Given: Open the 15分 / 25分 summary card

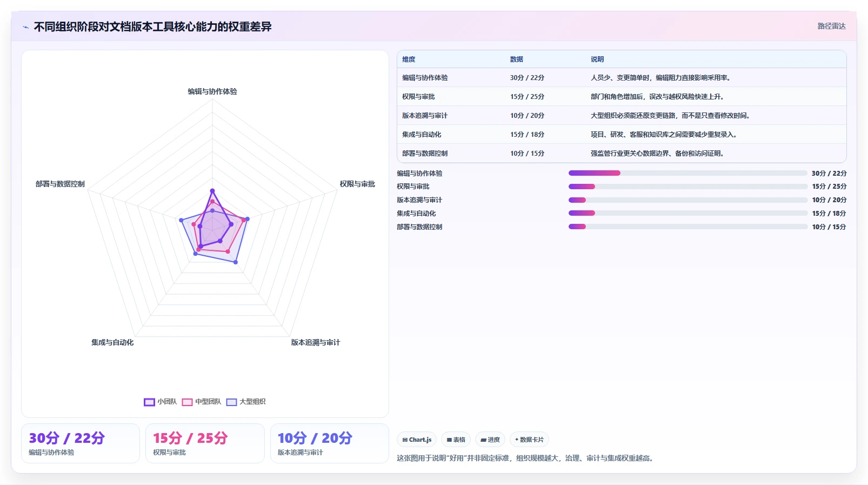Looking at the screenshot, I should (205, 443).
